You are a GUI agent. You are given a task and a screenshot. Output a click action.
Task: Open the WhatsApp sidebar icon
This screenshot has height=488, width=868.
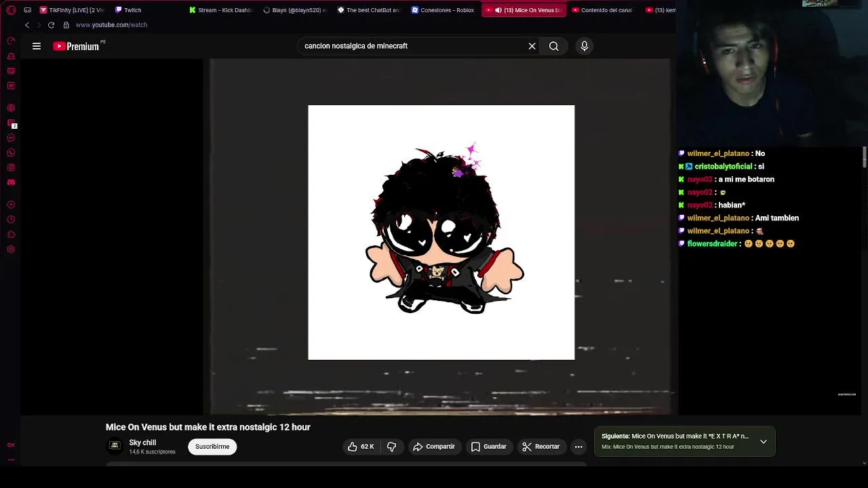[x=11, y=152]
